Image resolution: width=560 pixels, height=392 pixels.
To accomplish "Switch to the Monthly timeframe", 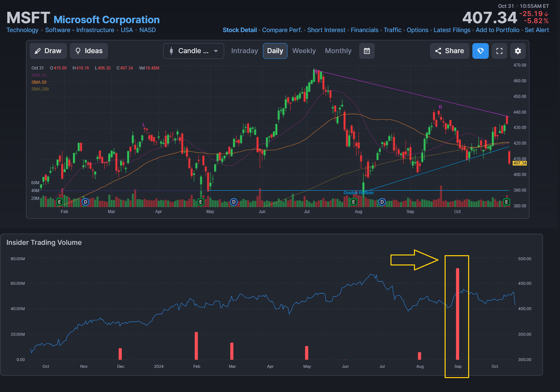I will (x=338, y=51).
